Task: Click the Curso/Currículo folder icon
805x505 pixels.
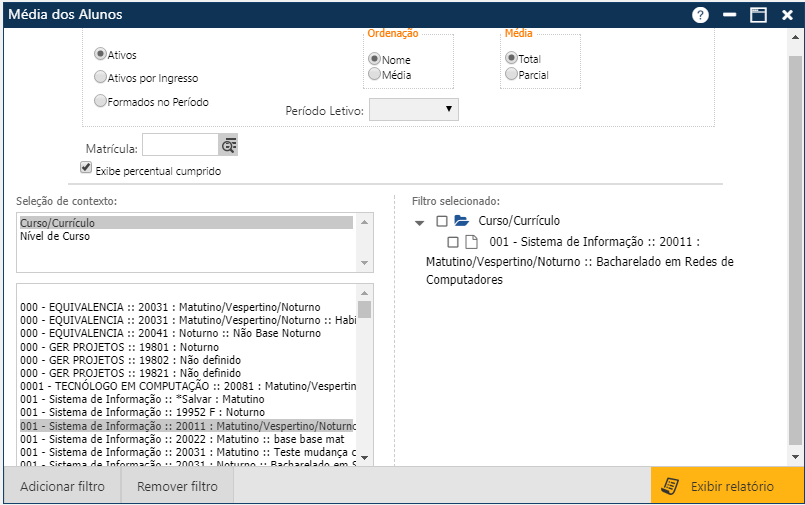Action: (x=461, y=221)
